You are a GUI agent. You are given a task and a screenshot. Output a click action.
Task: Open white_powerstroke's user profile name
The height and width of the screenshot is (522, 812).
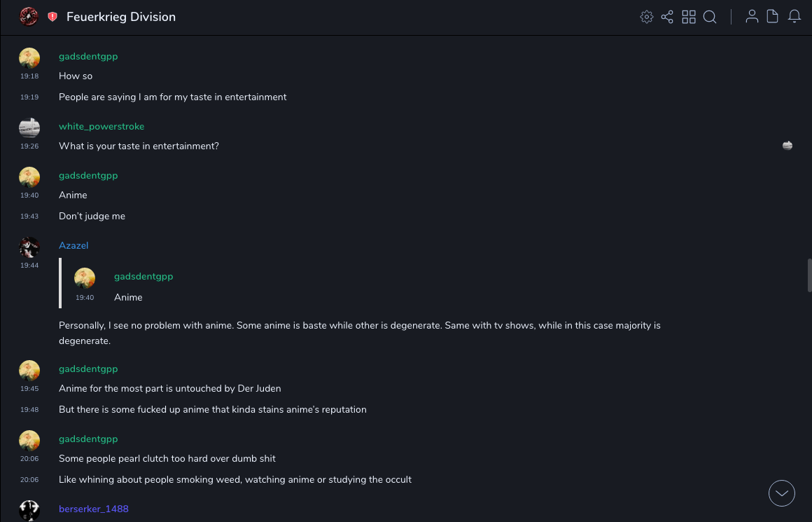(x=101, y=126)
